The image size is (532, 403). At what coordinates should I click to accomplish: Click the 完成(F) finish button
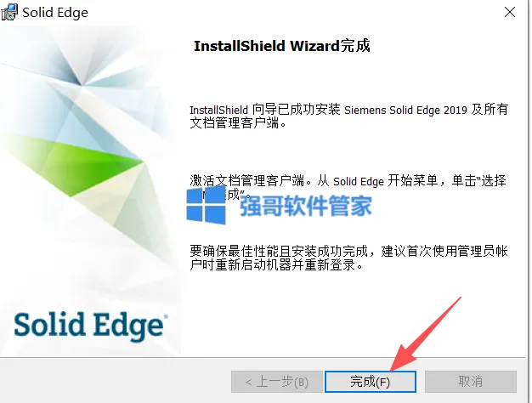point(371,382)
